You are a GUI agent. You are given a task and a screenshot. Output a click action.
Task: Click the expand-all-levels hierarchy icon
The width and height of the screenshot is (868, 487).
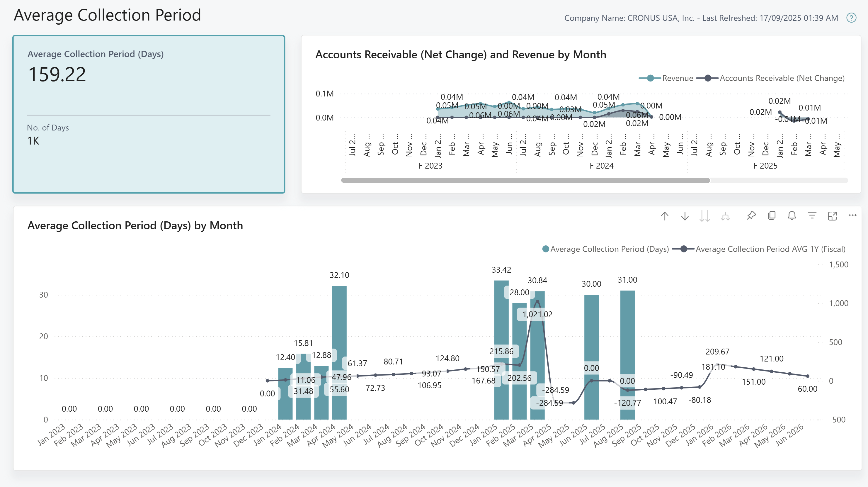(726, 216)
